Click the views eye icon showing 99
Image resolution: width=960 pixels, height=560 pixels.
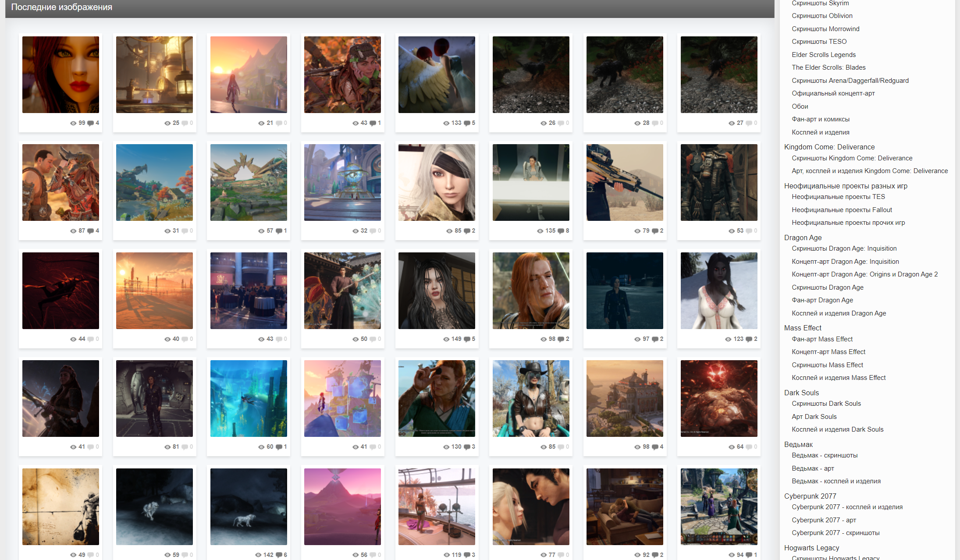[73, 123]
